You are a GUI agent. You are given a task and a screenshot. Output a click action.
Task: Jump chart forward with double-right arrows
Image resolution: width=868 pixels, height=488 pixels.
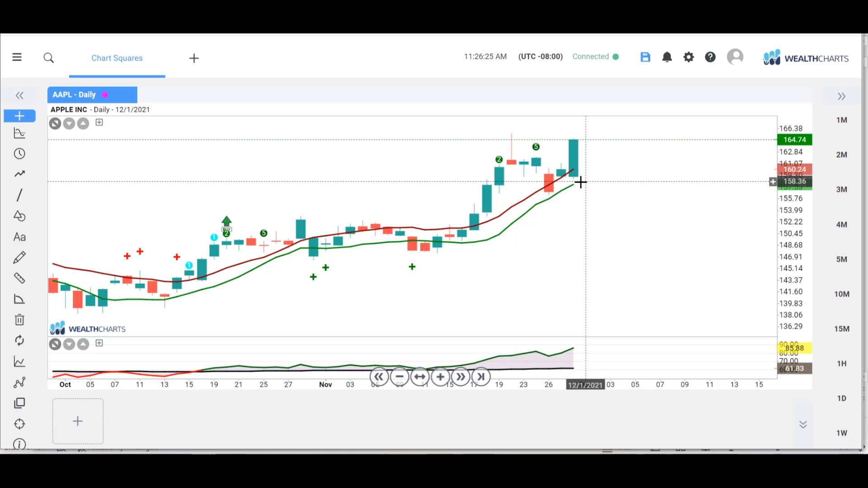pos(461,377)
